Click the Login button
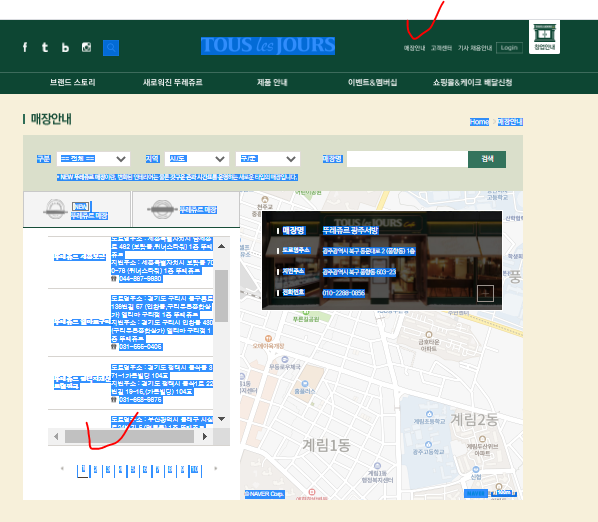Image resolution: width=598 pixels, height=522 pixels. [509, 48]
